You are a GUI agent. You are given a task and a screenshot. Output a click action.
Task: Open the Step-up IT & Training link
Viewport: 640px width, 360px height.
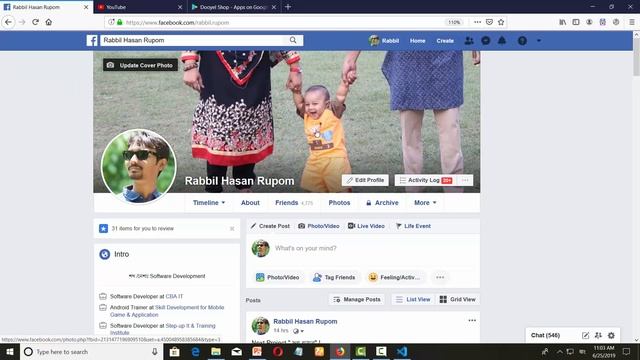click(x=163, y=329)
